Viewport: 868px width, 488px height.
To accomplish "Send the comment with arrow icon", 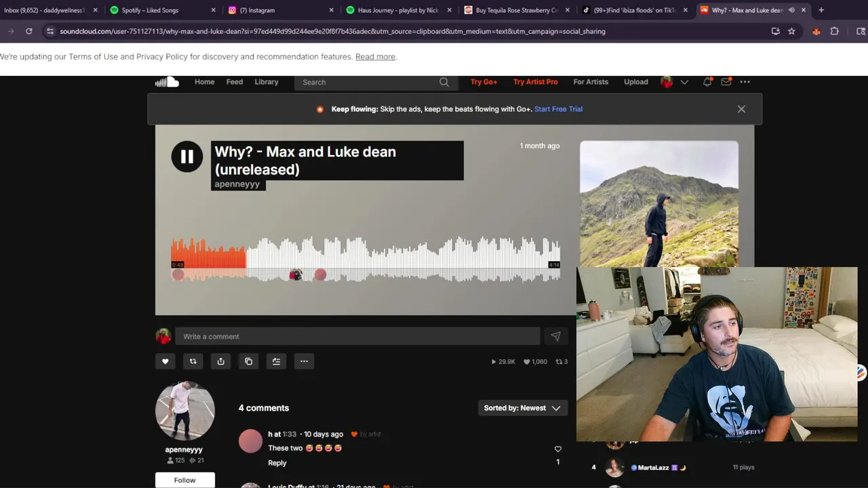I will coord(555,336).
